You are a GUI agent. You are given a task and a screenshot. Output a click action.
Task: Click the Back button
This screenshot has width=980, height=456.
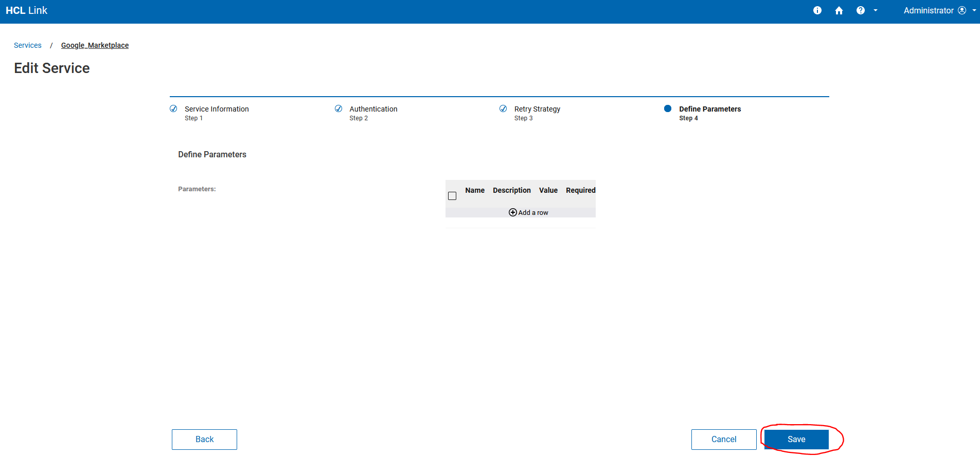point(204,440)
